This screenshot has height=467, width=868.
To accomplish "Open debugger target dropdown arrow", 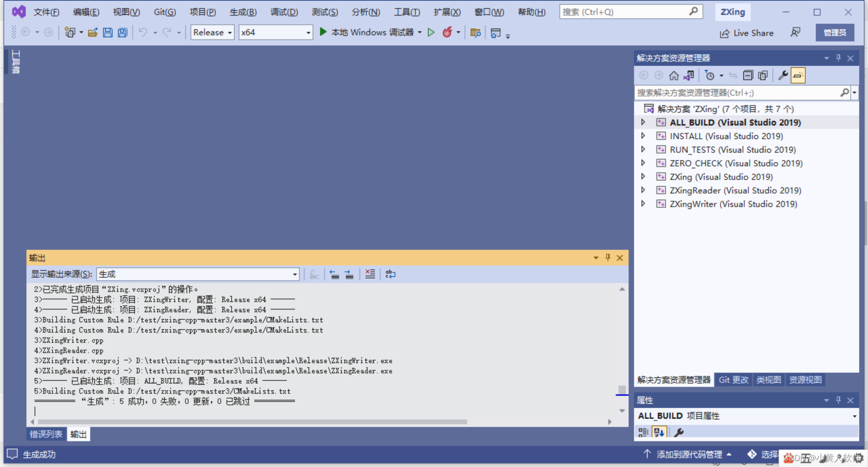I will 420,32.
